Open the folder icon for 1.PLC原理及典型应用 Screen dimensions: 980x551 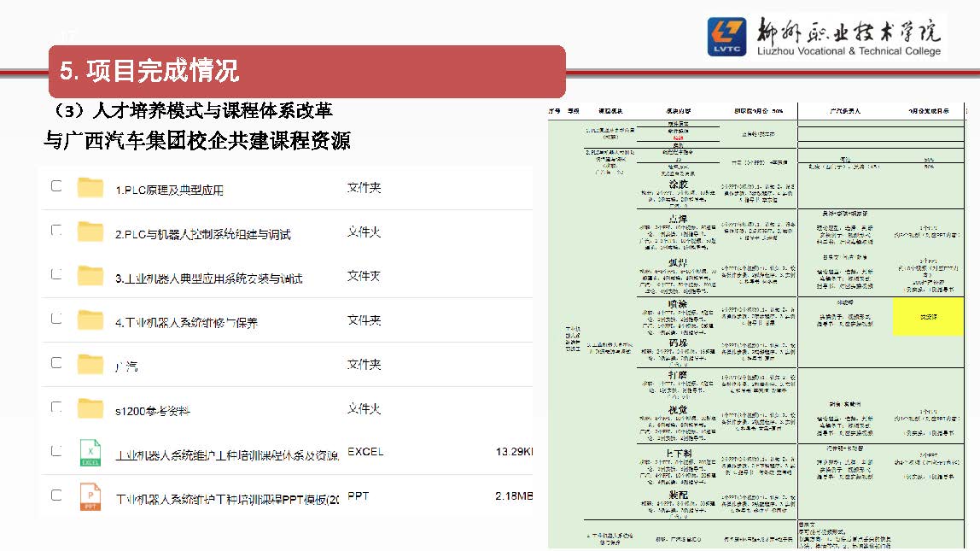coord(90,187)
